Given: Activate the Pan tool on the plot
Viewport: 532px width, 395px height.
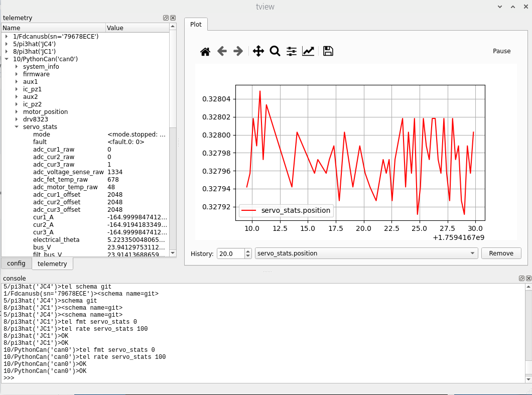Looking at the screenshot, I should click(258, 51).
